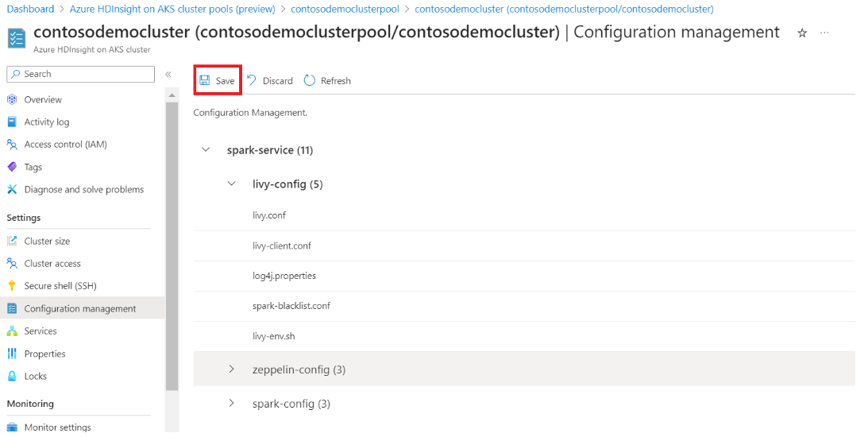Expand the spark-config (3) group

tap(231, 403)
